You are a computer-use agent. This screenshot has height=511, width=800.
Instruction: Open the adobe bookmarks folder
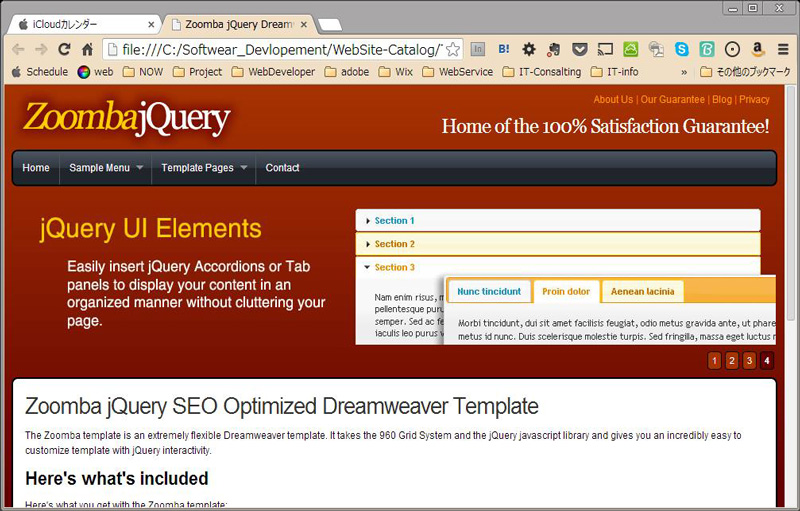[347, 72]
